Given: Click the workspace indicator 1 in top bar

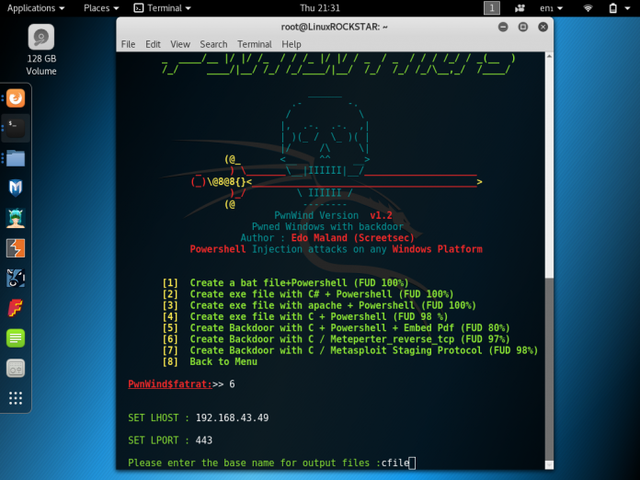Looking at the screenshot, I should pyautogui.click(x=492, y=8).
